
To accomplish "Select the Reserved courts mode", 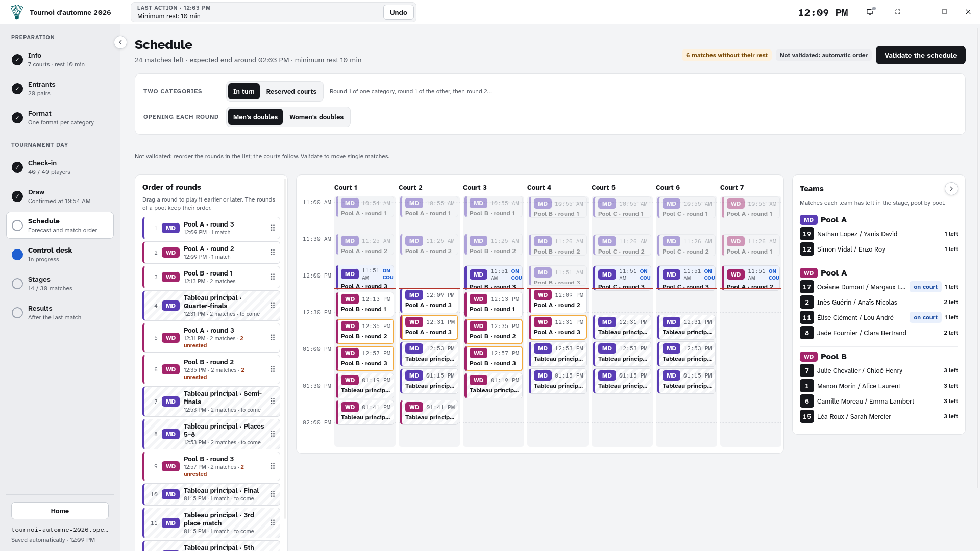I will coord(291,91).
